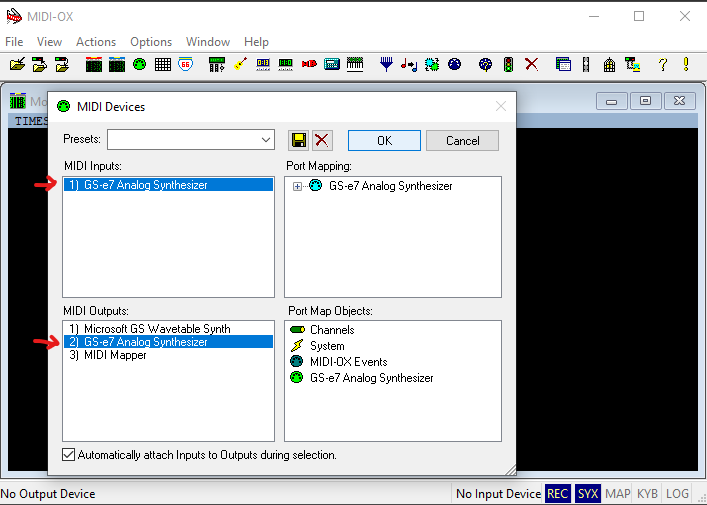Open the Options menu

151,42
